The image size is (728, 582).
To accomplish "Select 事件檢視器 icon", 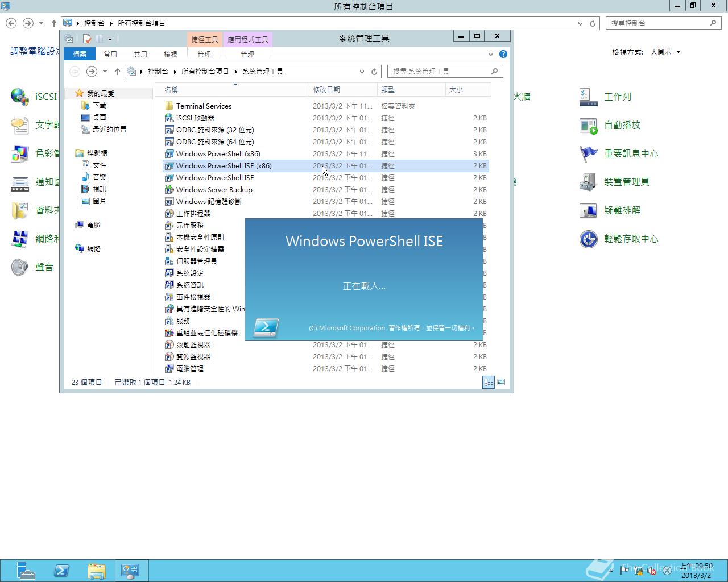I will click(x=169, y=297).
